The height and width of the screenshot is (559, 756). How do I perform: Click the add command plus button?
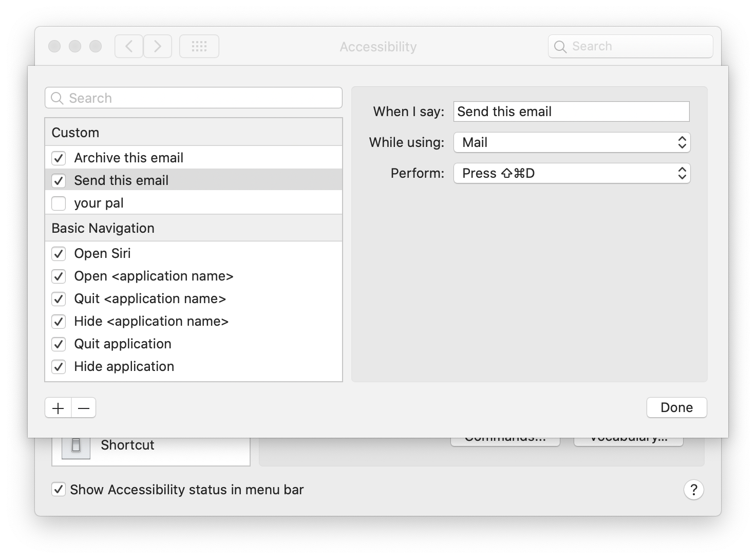point(58,408)
